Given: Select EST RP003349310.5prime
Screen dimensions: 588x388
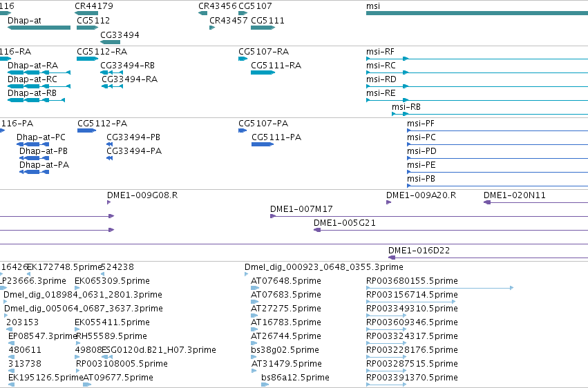Looking at the screenshot, I should [386, 316].
